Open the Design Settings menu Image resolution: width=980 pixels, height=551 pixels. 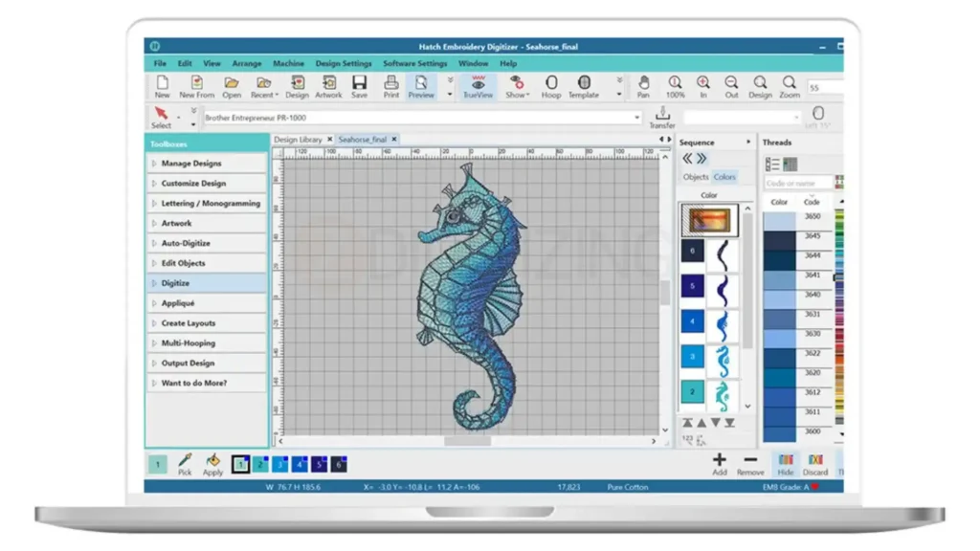click(344, 63)
